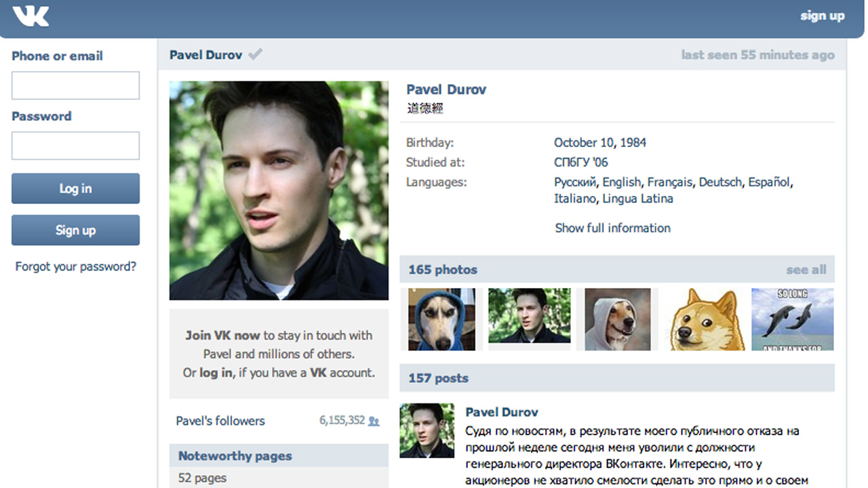Click the Sign up button in sidebar

(x=75, y=230)
